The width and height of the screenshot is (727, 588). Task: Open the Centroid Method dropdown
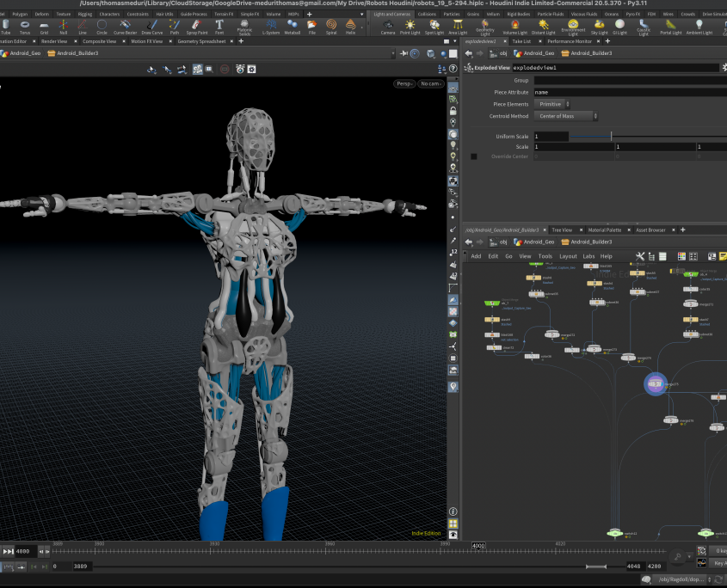click(x=565, y=116)
